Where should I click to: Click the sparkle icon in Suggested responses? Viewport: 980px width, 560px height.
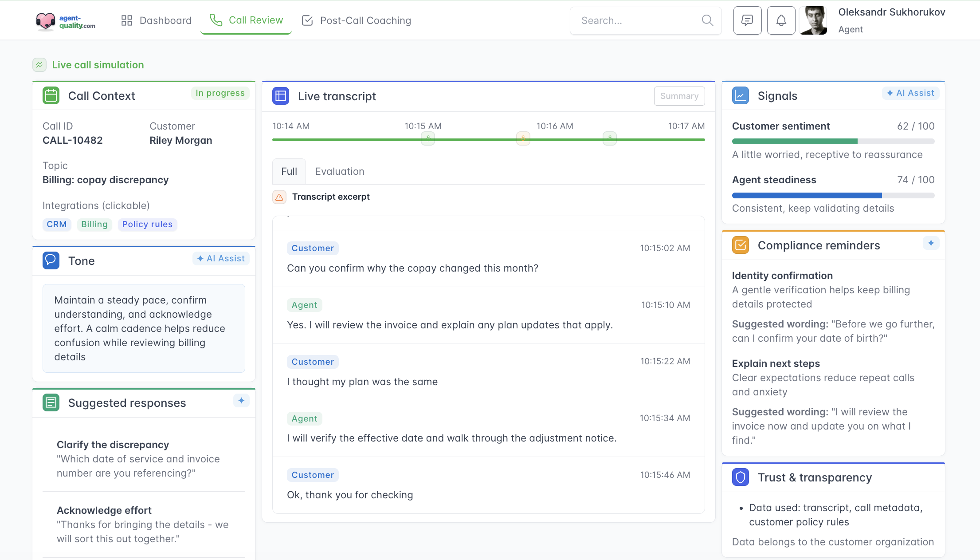pos(241,401)
